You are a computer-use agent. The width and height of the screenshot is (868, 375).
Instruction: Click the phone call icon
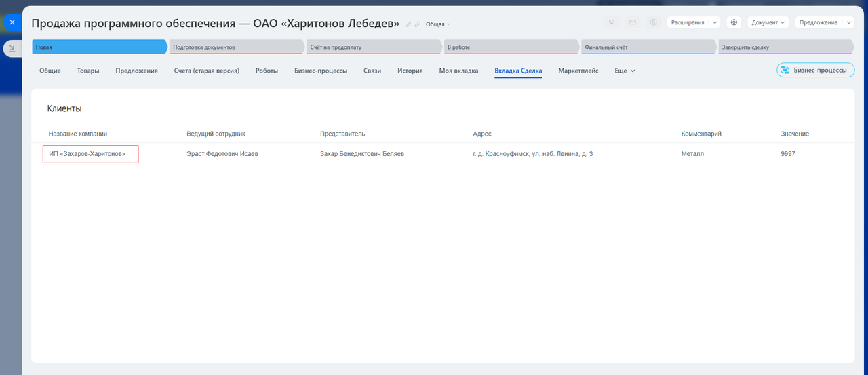[x=612, y=22]
